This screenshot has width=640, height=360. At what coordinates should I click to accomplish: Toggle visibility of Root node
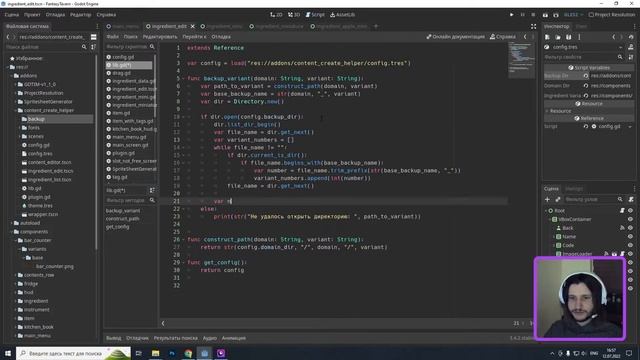630,211
